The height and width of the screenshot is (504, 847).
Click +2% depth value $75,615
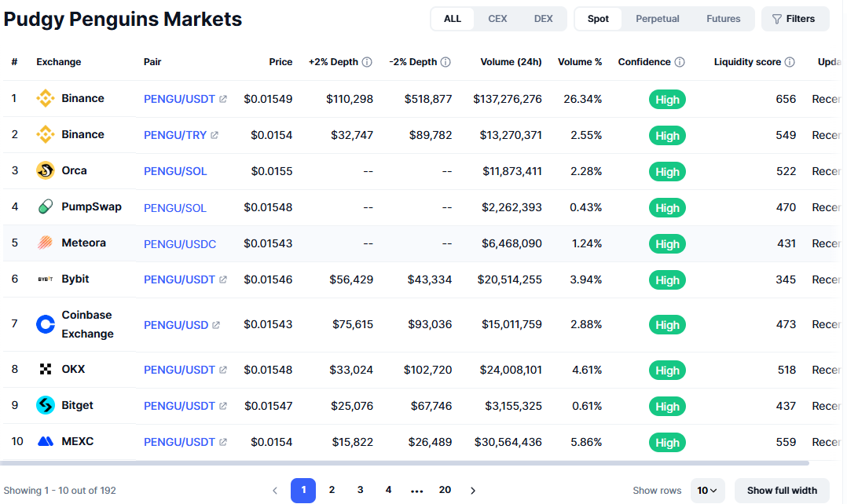point(353,324)
